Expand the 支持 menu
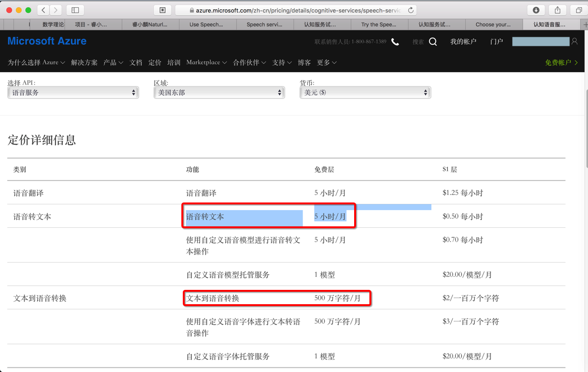 282,63
